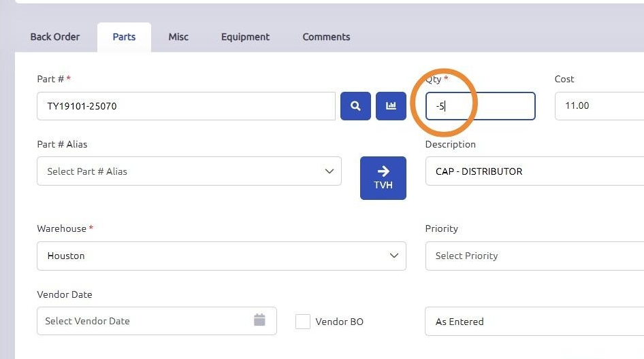Click the Cost field showing 11.00
Viewport: 644px width, 359px height.
tap(599, 106)
